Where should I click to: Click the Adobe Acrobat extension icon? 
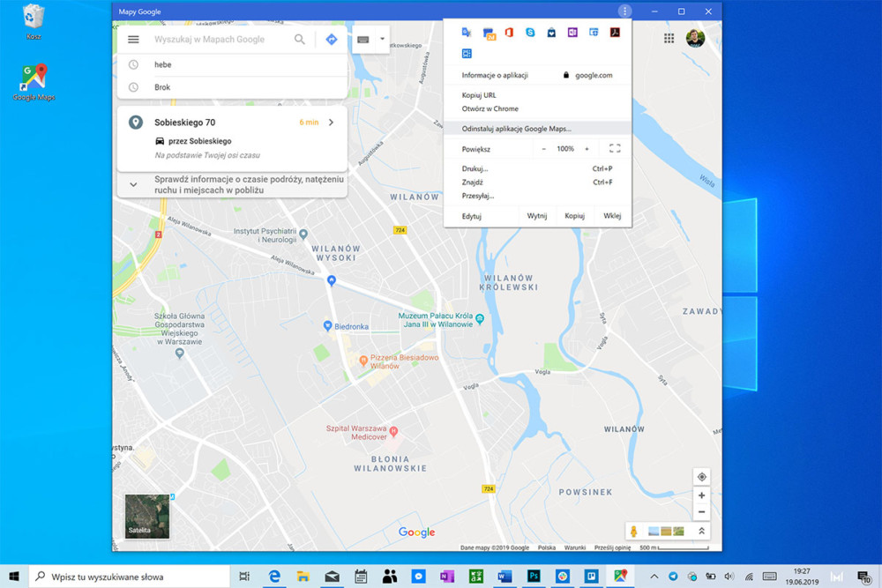pos(615,33)
